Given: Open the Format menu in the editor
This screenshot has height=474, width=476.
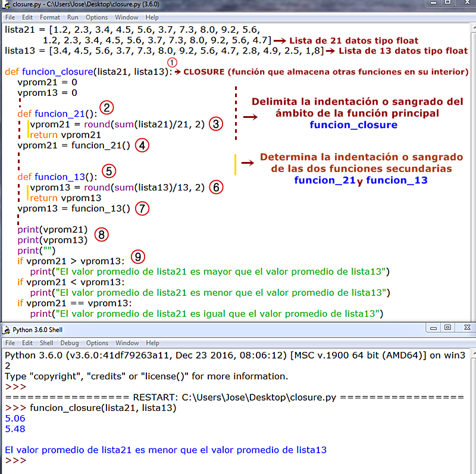Looking at the screenshot, I should (50, 17).
